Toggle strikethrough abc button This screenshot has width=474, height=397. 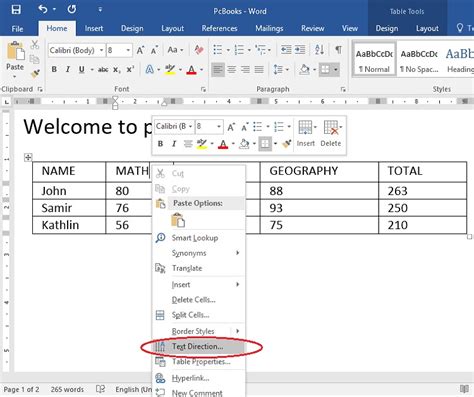click(103, 69)
